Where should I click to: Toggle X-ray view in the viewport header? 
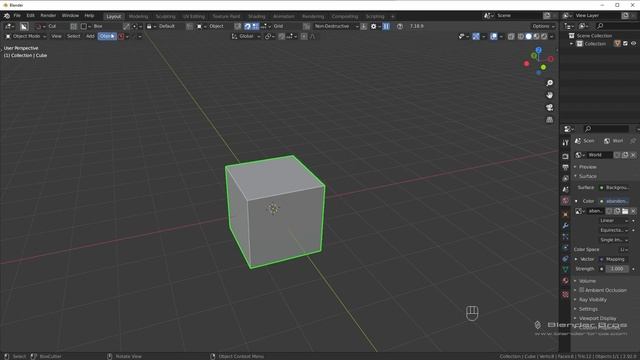pyautogui.click(x=511, y=36)
